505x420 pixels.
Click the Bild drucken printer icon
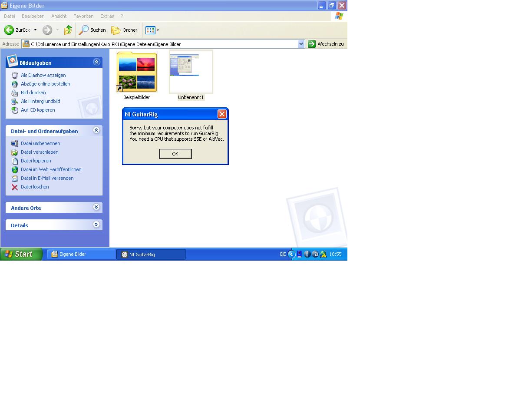coord(15,93)
